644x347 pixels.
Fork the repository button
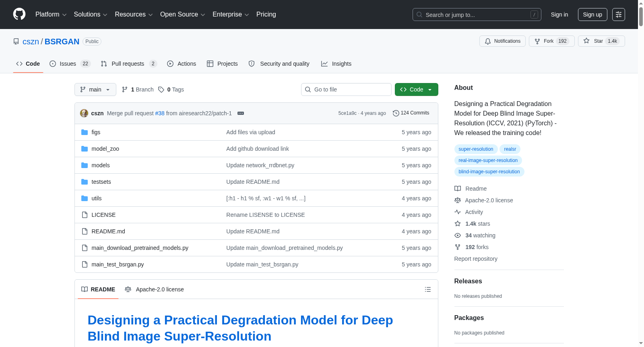pos(551,41)
